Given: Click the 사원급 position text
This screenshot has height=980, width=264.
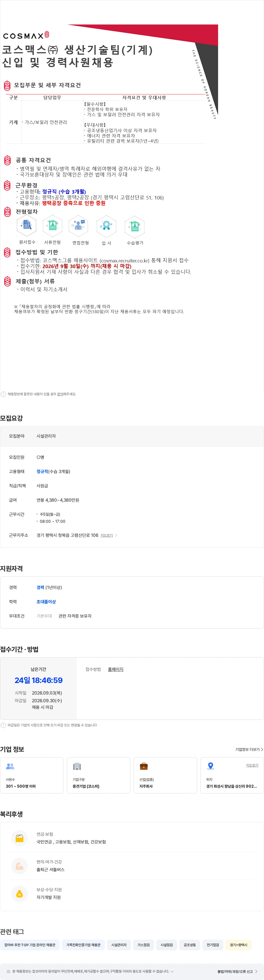Looking at the screenshot, I should pyautogui.click(x=42, y=486).
